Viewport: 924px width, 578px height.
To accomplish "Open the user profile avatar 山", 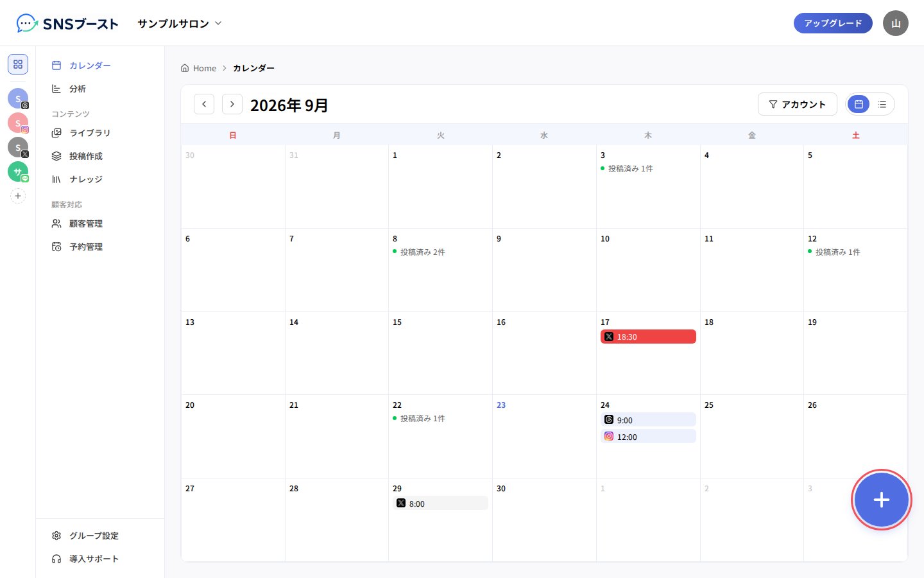I will pyautogui.click(x=896, y=23).
